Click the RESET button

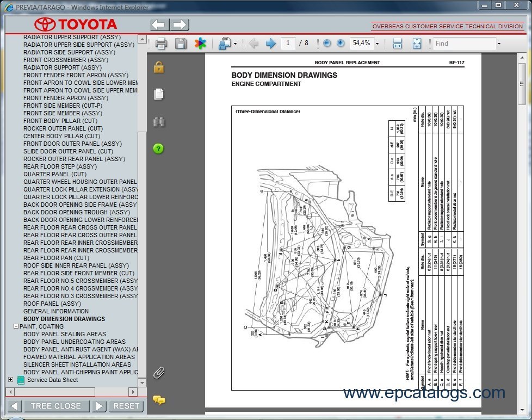[x=126, y=406]
